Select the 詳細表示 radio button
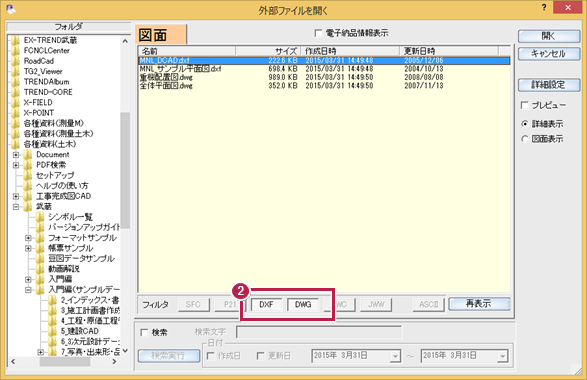The image size is (587, 380). tap(525, 124)
